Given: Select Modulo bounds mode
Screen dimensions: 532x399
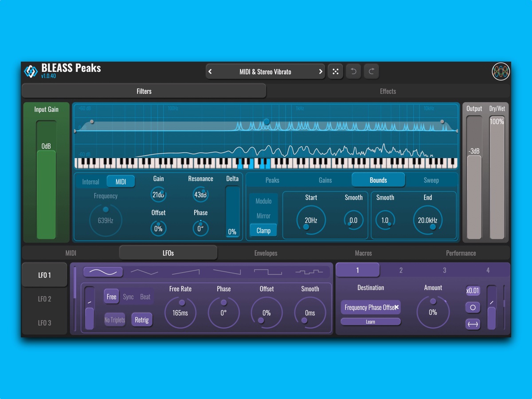Looking at the screenshot, I should click(x=263, y=201).
